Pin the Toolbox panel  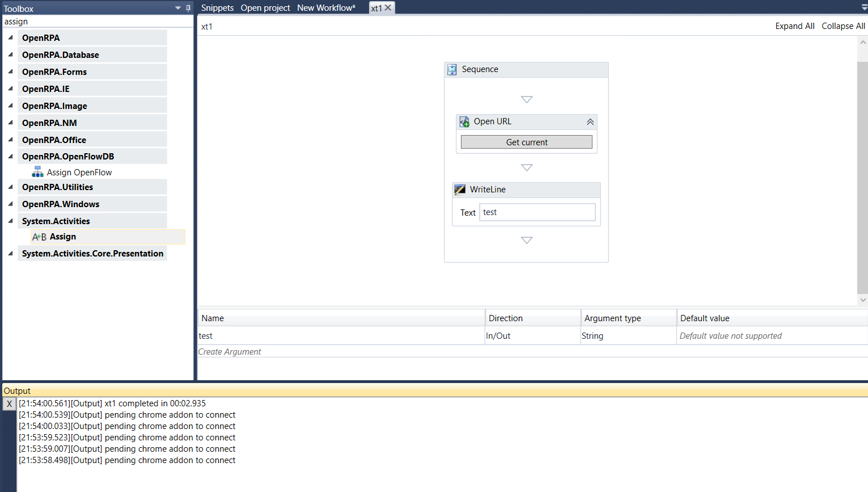(188, 8)
